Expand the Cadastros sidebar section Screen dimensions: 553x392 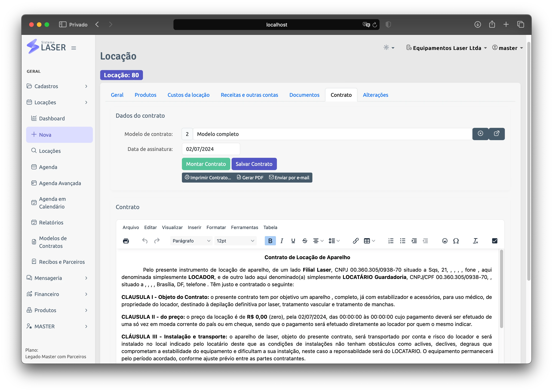(x=57, y=86)
